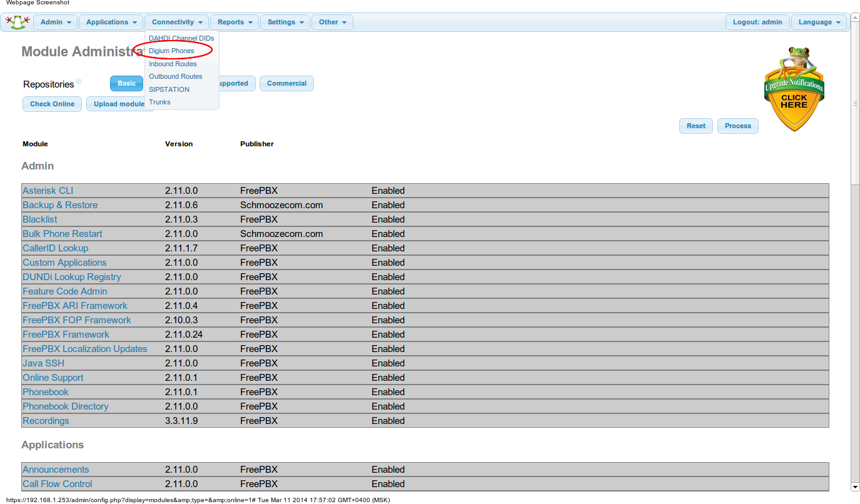This screenshot has height=504, width=860.
Task: Click the Upload modules button
Action: coord(119,104)
